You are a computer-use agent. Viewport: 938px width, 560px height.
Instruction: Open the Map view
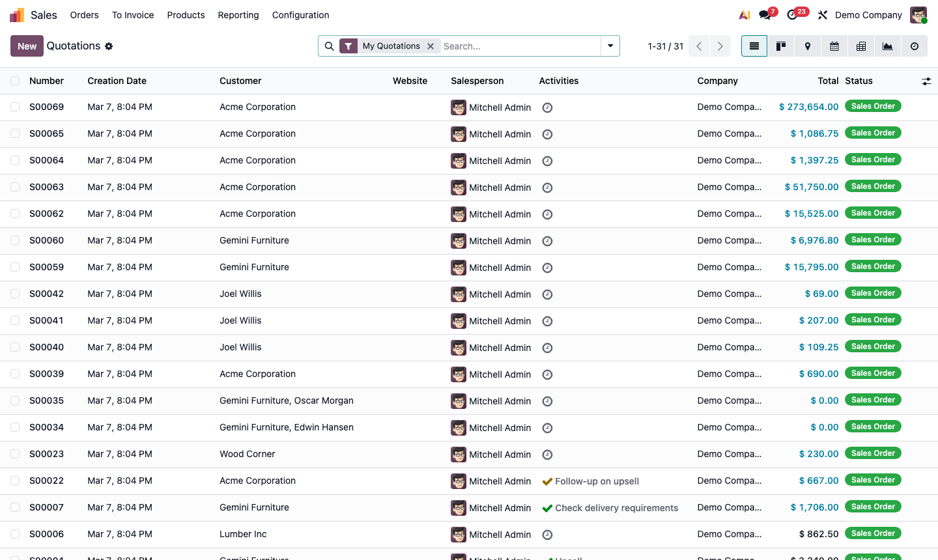[x=807, y=46]
